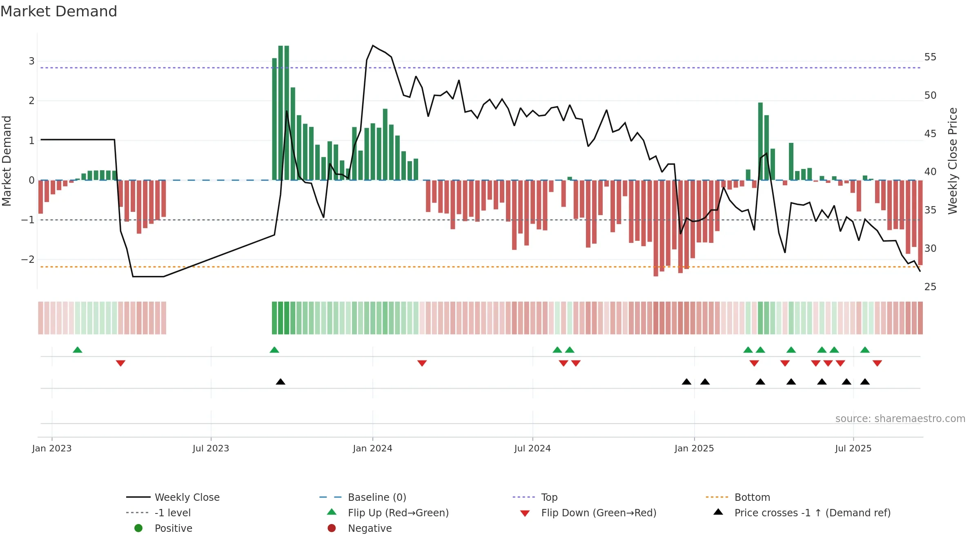Click the demand axis label −2
Viewport: 980px width, 551px height.
28,260
